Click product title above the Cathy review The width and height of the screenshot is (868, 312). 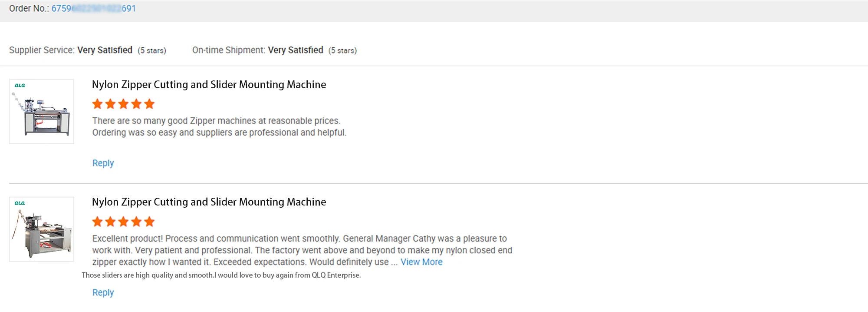point(209,202)
